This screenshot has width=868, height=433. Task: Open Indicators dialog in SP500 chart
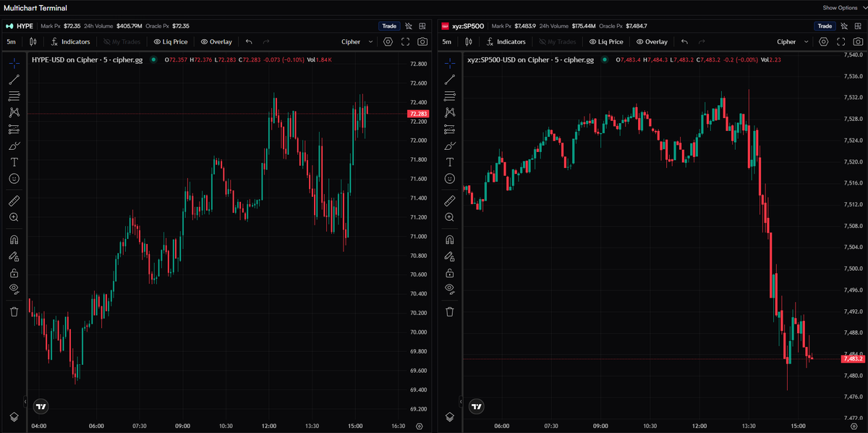pos(506,42)
